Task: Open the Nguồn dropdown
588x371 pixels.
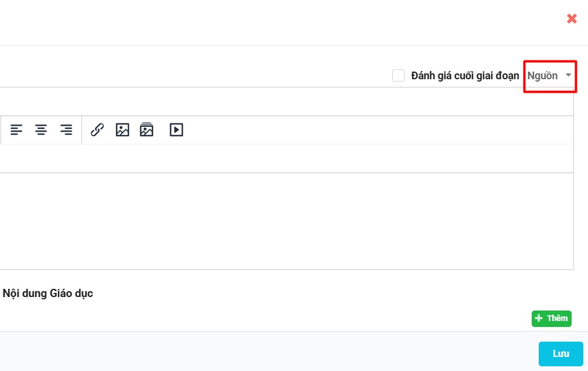Action: (543, 76)
